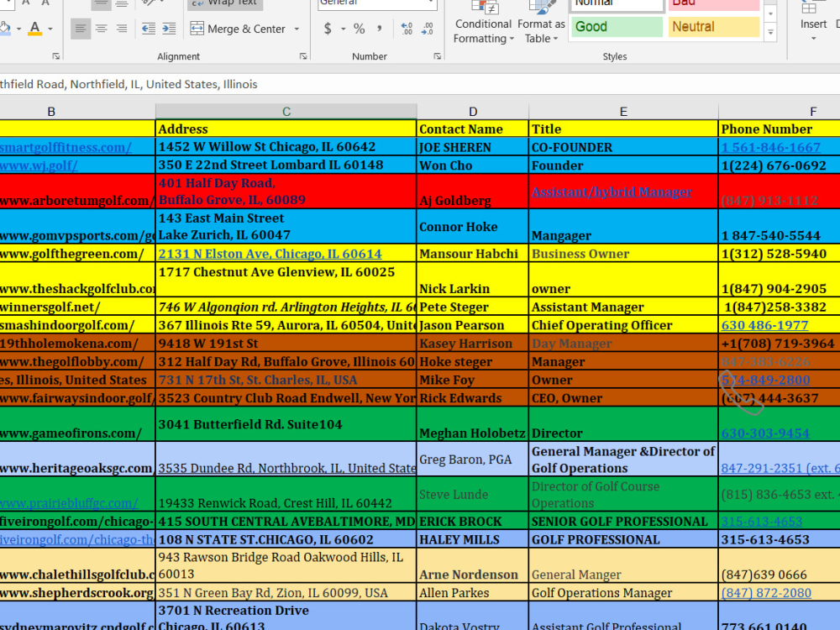
Task: Select the Mansour Habchi cell
Action: pyautogui.click(x=472, y=254)
